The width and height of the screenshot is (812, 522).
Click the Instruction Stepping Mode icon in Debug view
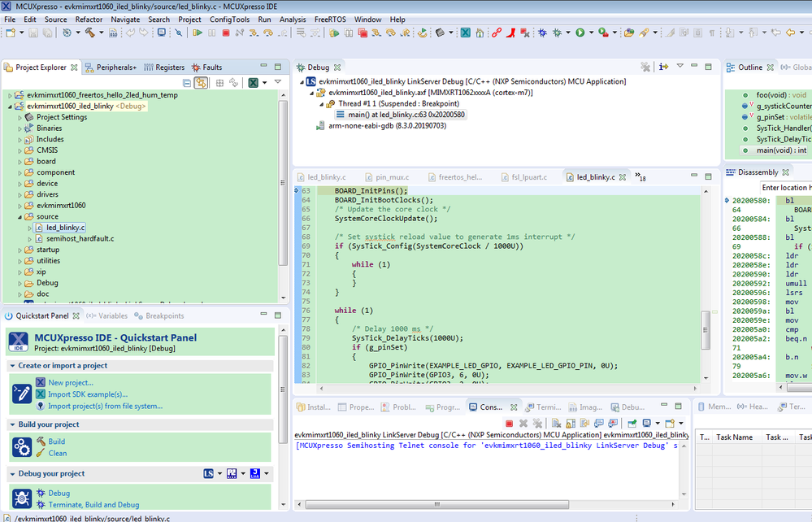663,67
